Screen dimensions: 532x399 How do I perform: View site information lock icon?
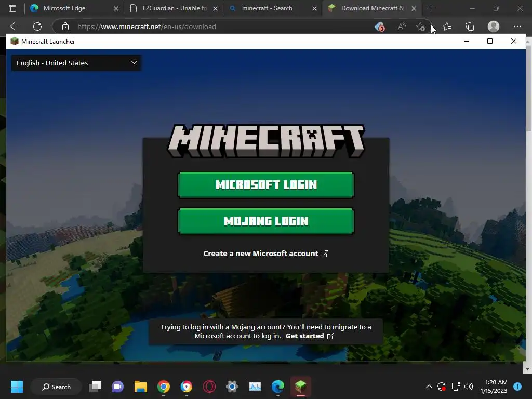tap(65, 26)
